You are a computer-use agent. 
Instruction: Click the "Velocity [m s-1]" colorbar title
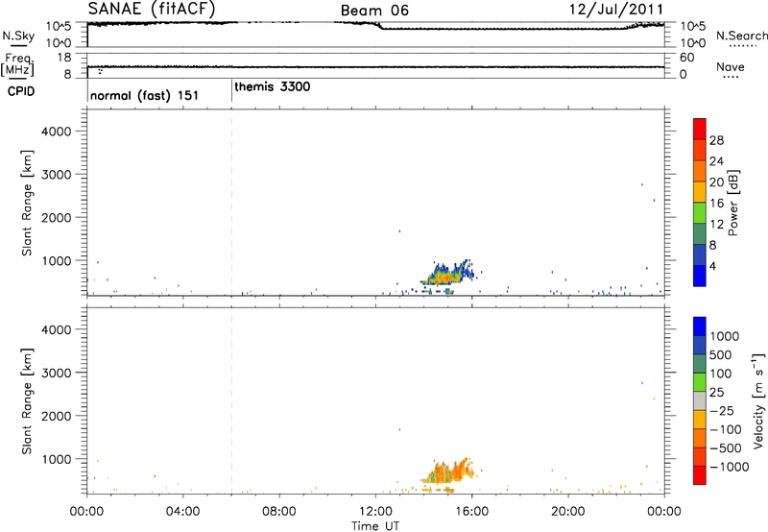pyautogui.click(x=758, y=400)
